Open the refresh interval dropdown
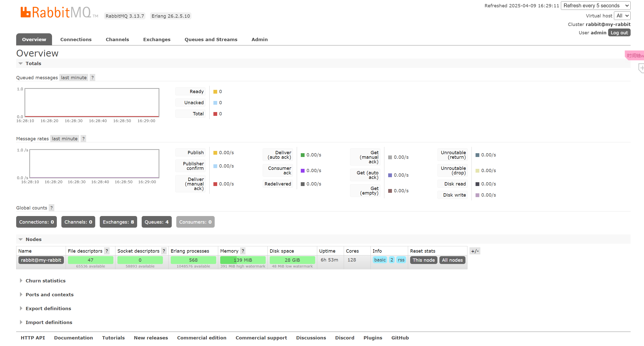The image size is (644, 346). coord(596,6)
